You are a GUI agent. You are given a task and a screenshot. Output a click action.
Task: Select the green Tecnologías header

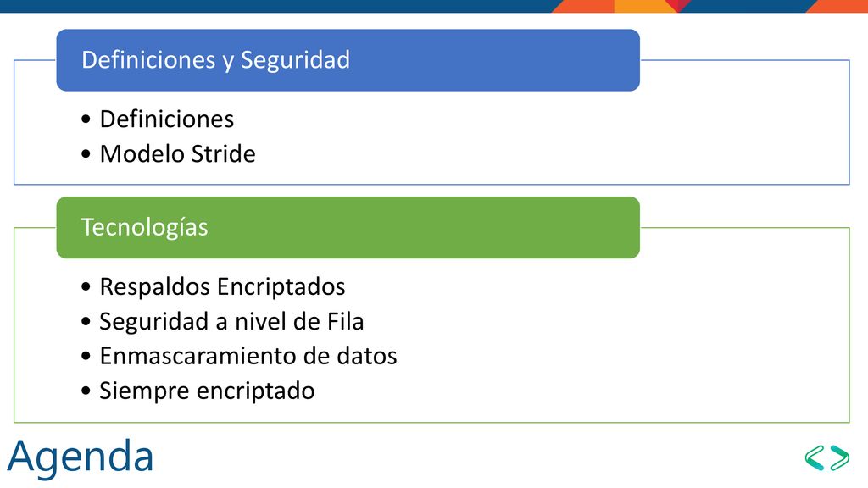point(348,227)
